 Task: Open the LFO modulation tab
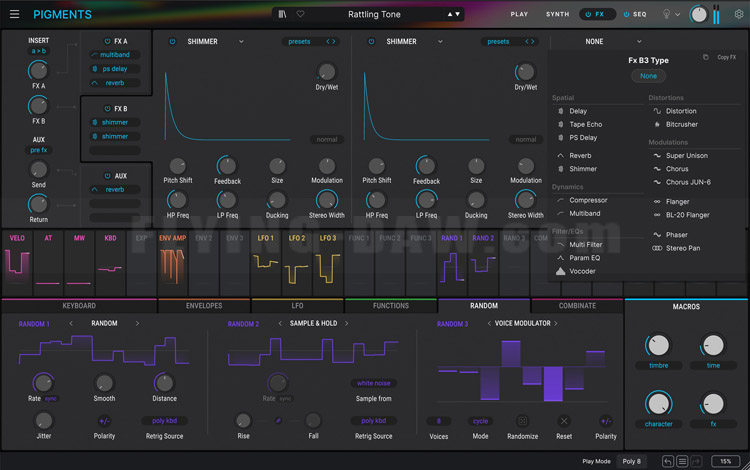(x=297, y=306)
